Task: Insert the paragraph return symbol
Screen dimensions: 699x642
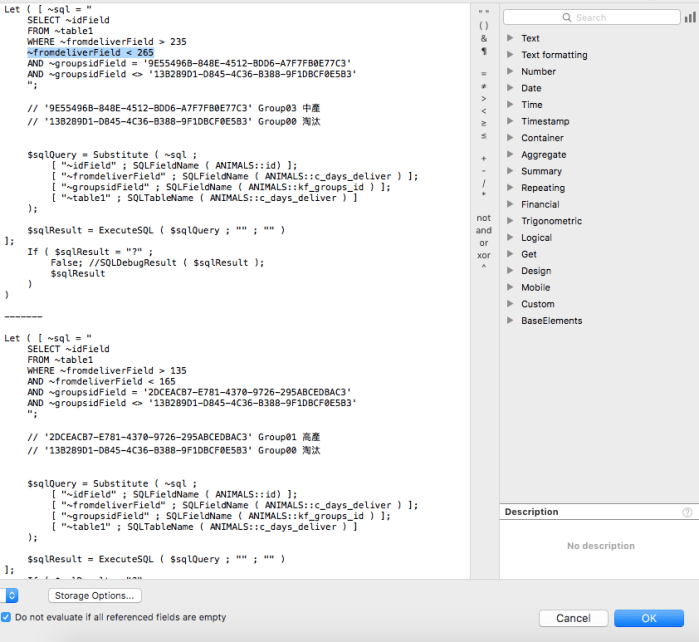Action: pos(484,51)
